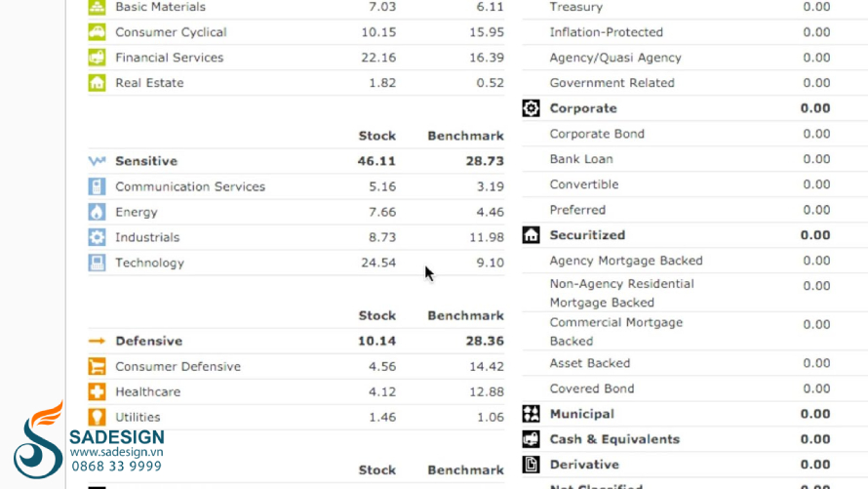Click the Energy flame icon

coord(97,212)
